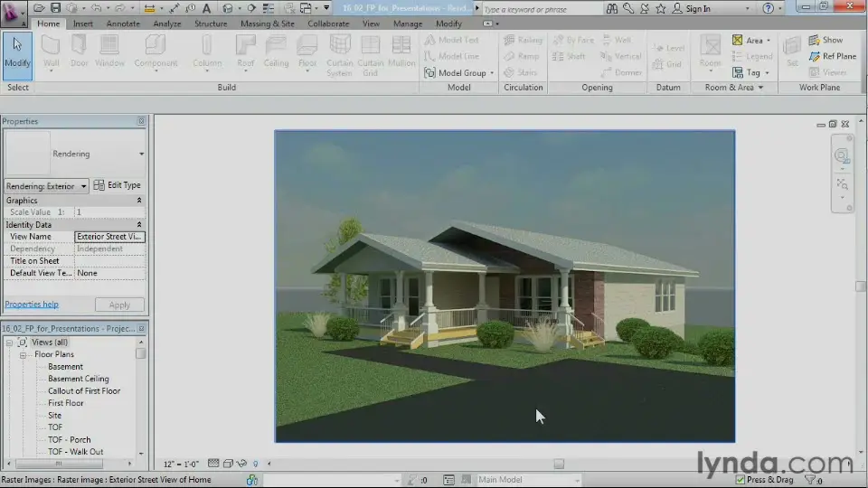Click the Edit Type button
Screen dimensions: 868x488
click(x=118, y=185)
